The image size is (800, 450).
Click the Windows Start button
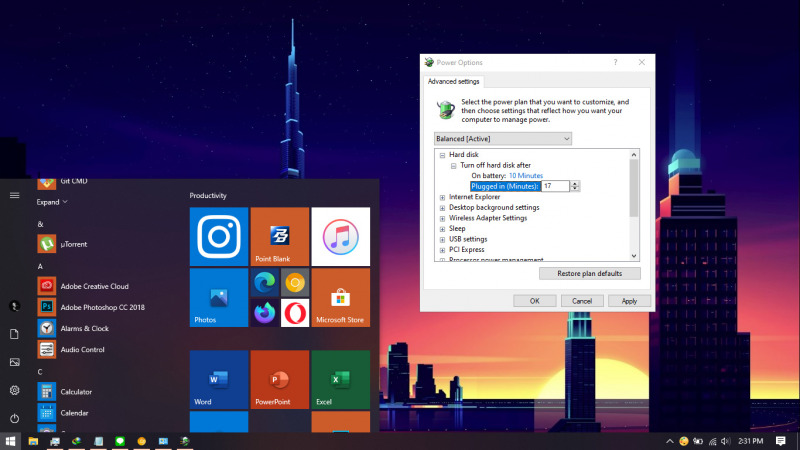(10, 441)
